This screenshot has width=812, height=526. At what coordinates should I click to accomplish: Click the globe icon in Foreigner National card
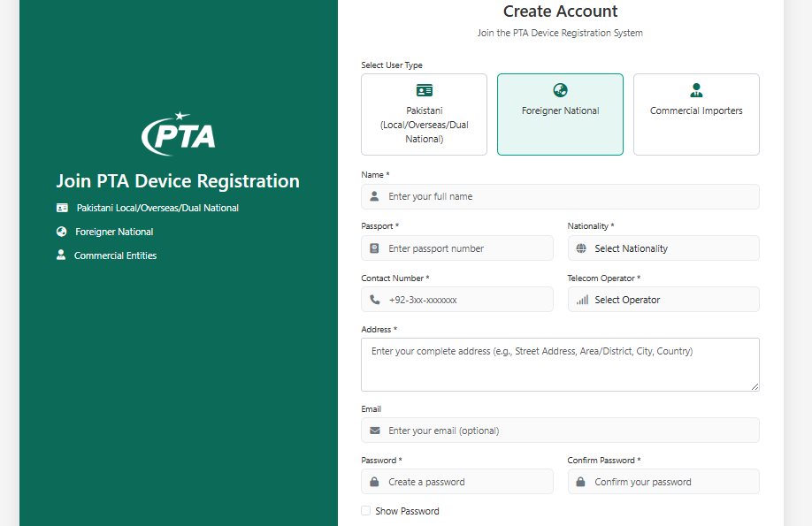[560, 90]
